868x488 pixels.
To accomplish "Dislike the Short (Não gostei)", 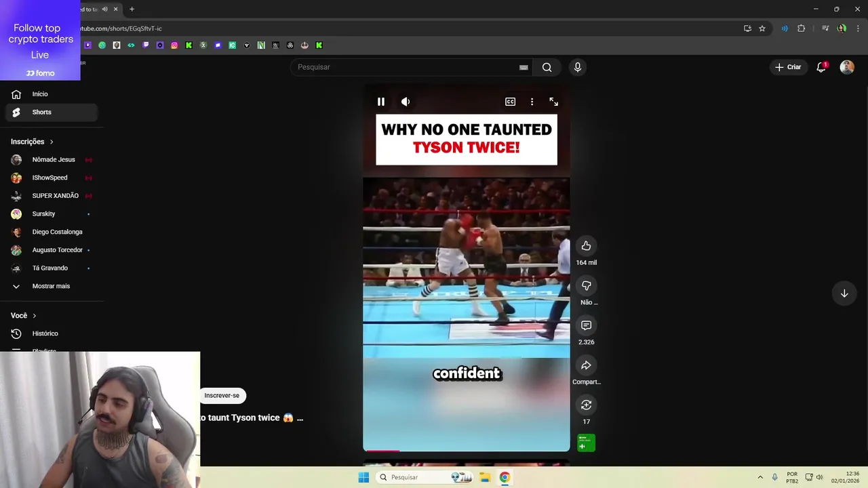I will tap(587, 285).
